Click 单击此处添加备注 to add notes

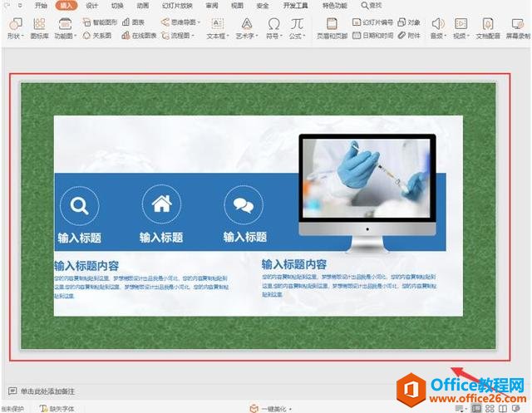[47, 391]
